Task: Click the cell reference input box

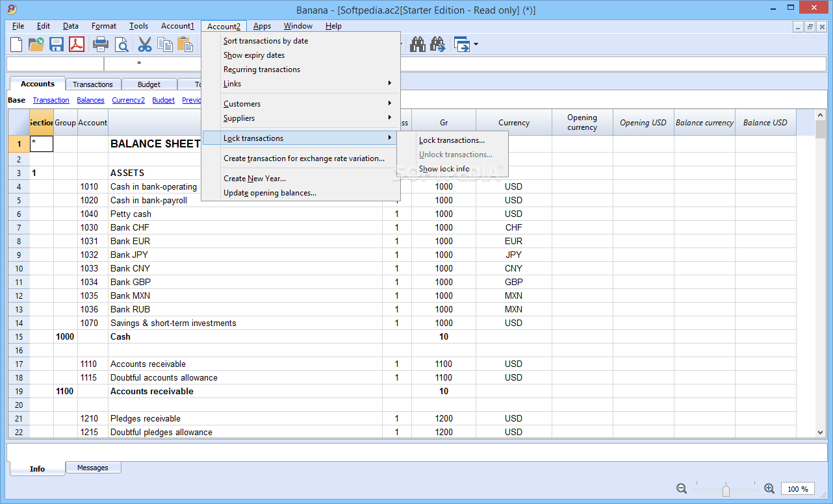Action: click(55, 64)
